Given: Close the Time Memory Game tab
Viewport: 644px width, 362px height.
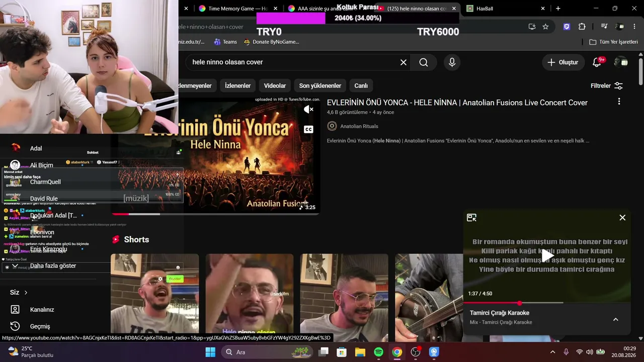Looking at the screenshot, I should (x=276, y=9).
